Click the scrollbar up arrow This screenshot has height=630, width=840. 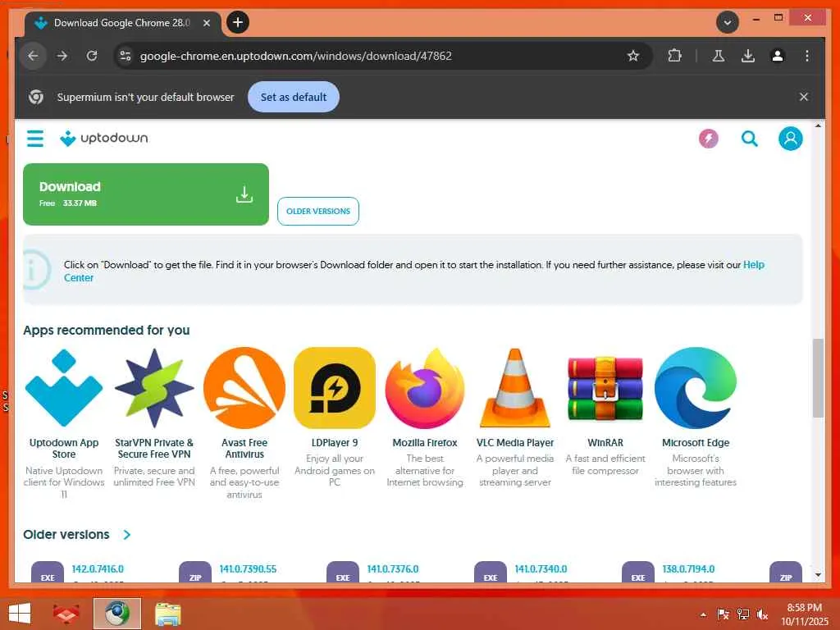818,126
